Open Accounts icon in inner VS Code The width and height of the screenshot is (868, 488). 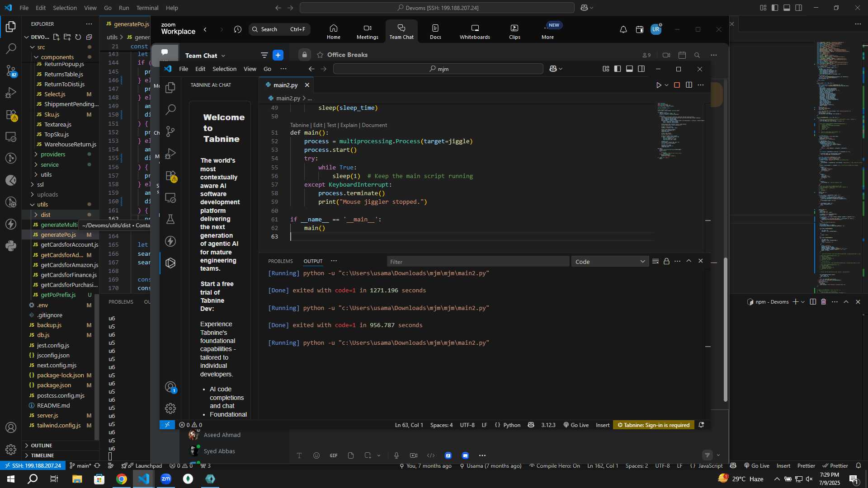click(x=170, y=387)
